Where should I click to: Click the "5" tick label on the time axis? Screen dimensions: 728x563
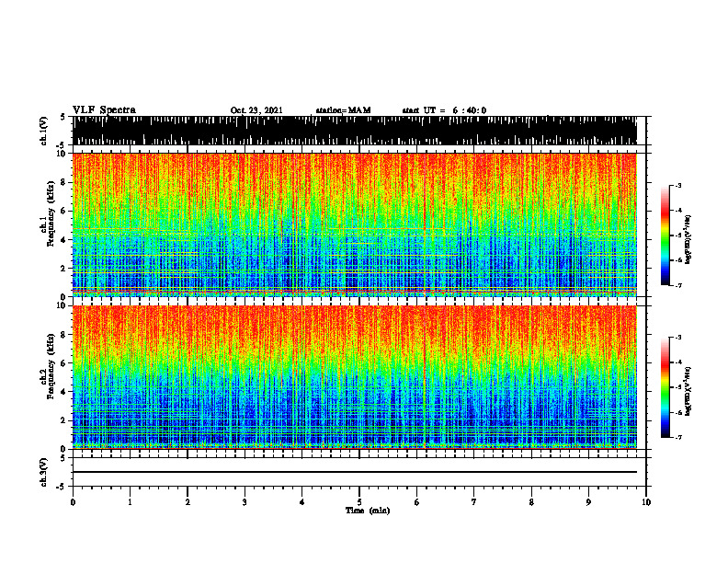(x=359, y=502)
